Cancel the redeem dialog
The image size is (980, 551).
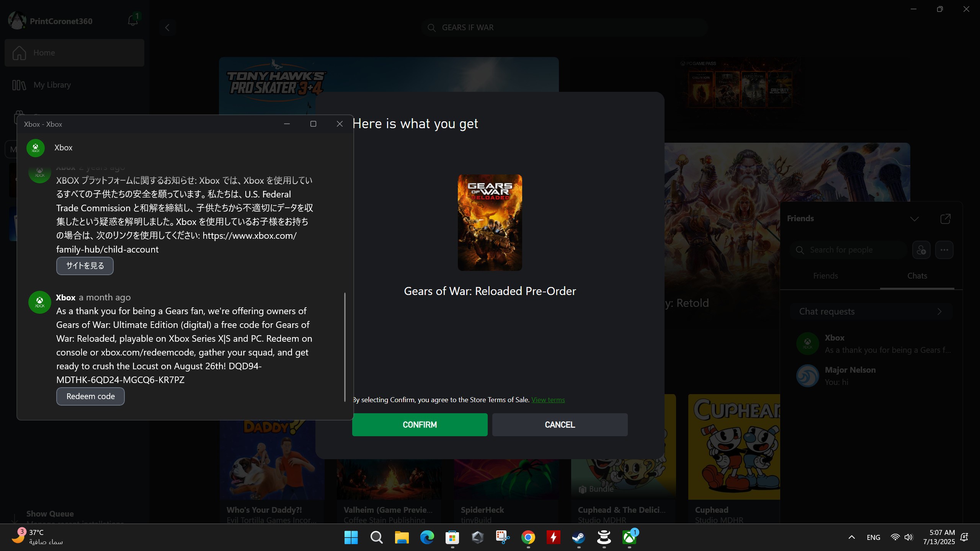point(560,425)
